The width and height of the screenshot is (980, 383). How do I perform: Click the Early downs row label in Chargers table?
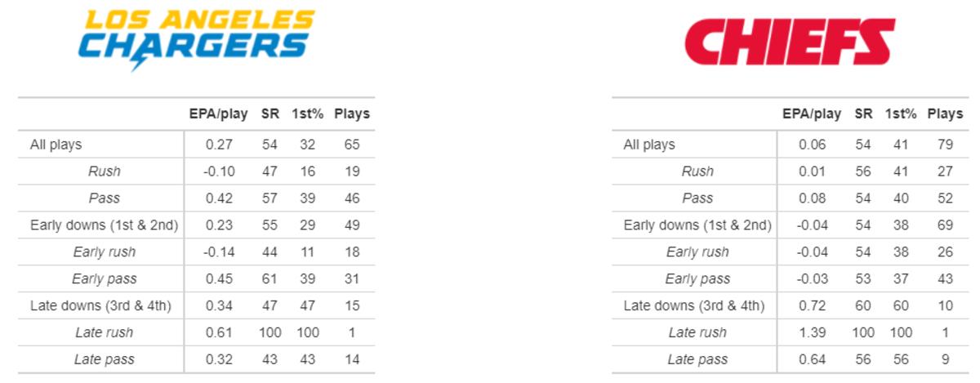(105, 225)
